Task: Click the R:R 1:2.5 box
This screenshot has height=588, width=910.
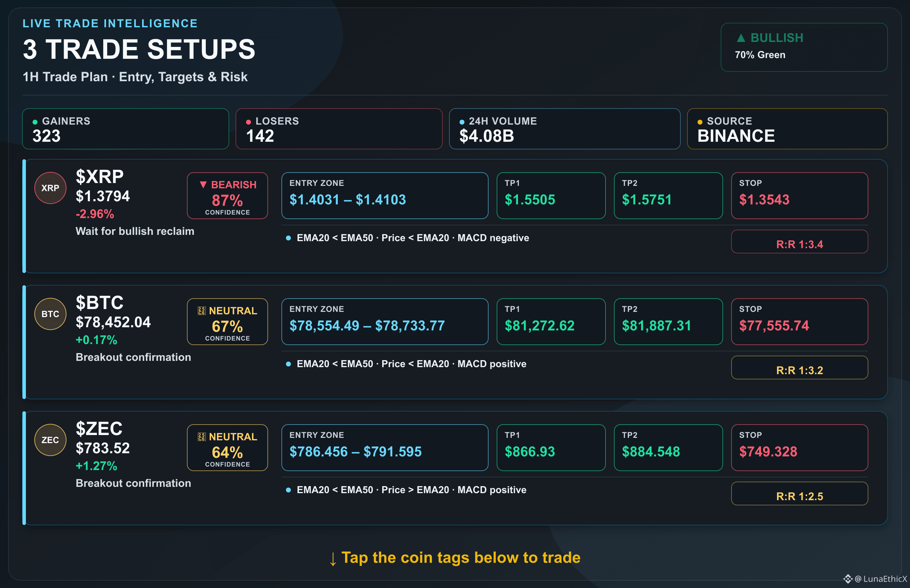Action: pos(800,493)
